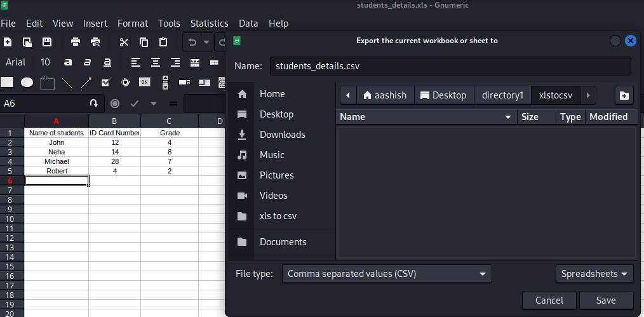
Task: Open the Statistics menu
Action: pyautogui.click(x=210, y=24)
